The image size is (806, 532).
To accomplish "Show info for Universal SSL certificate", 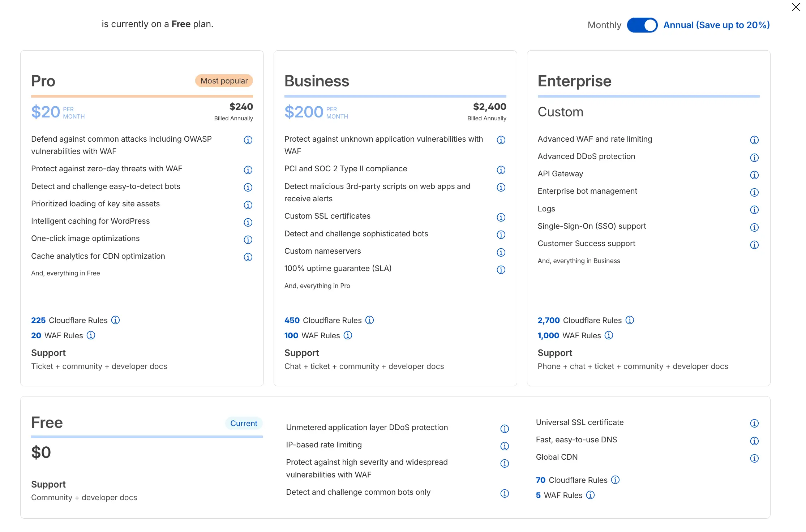I will pos(754,423).
